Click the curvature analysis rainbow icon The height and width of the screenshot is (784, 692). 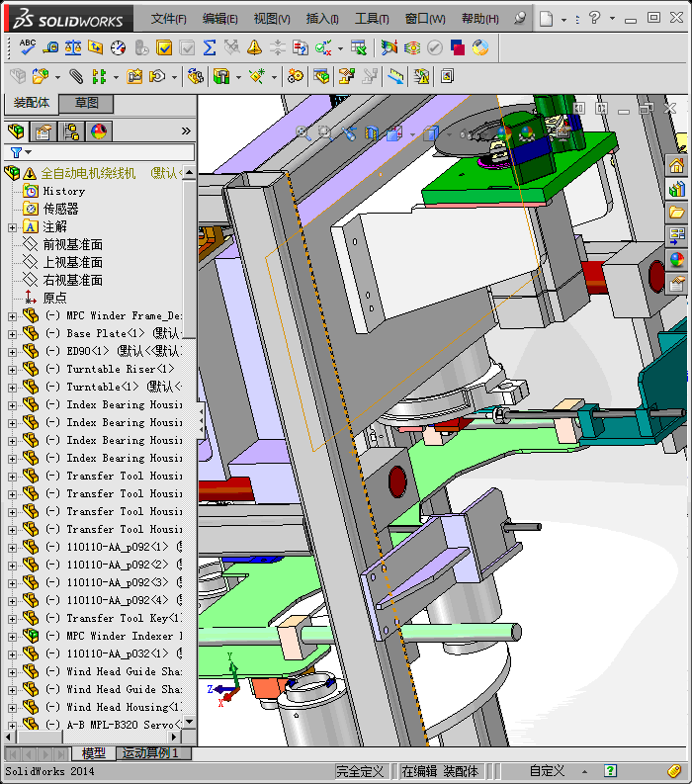point(389,47)
